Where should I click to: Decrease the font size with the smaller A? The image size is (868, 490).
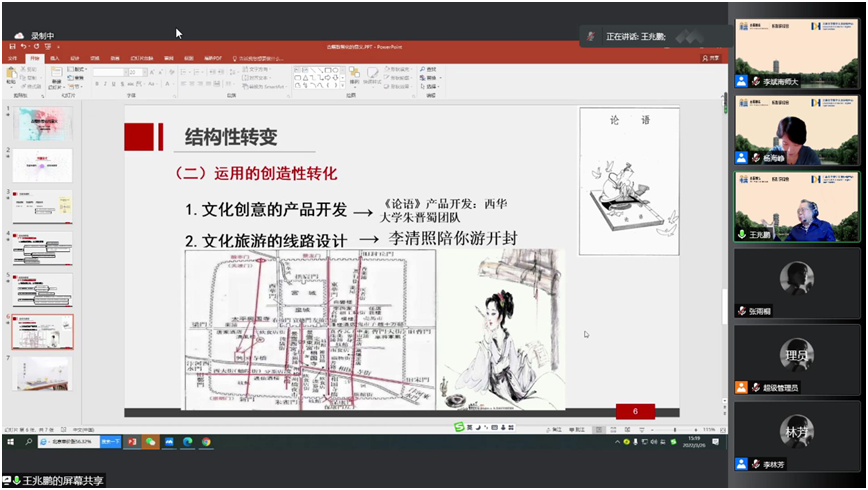point(161,73)
